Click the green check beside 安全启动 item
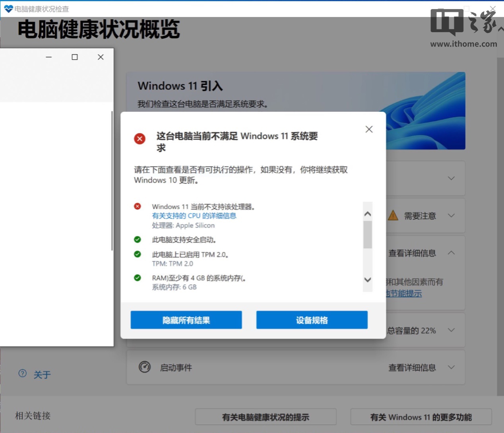 click(137, 239)
